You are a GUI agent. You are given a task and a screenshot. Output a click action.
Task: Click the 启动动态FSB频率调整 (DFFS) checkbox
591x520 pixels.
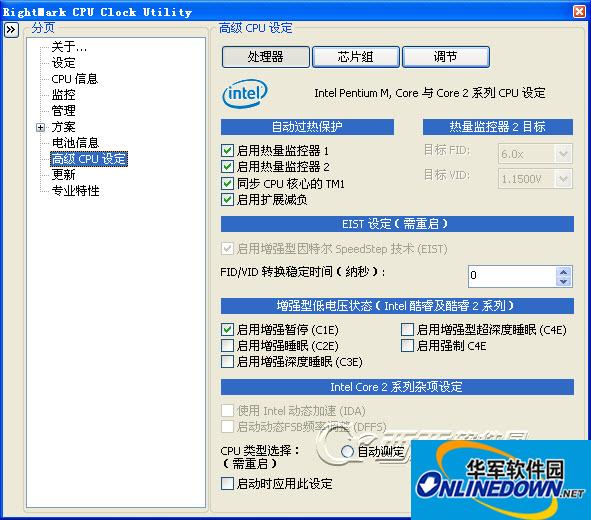pyautogui.click(x=227, y=427)
